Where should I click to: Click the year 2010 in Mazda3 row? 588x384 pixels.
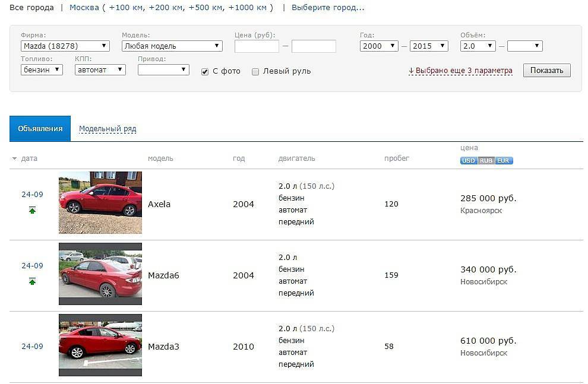[244, 347]
